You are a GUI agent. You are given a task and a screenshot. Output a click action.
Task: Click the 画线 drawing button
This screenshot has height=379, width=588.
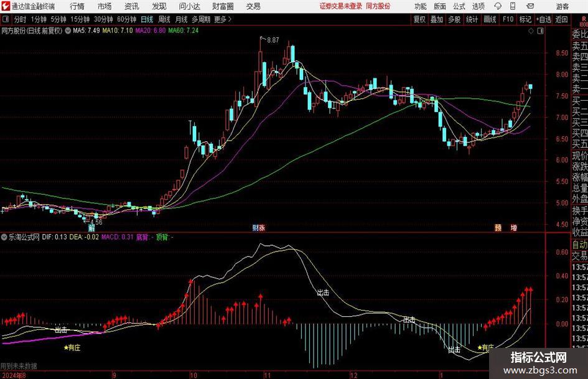490,19
